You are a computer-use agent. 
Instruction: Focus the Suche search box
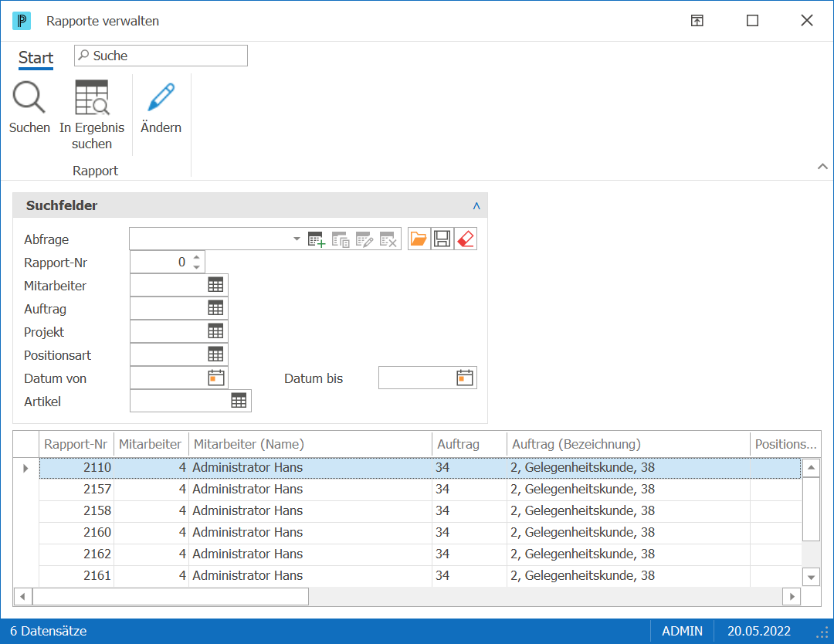coord(161,56)
